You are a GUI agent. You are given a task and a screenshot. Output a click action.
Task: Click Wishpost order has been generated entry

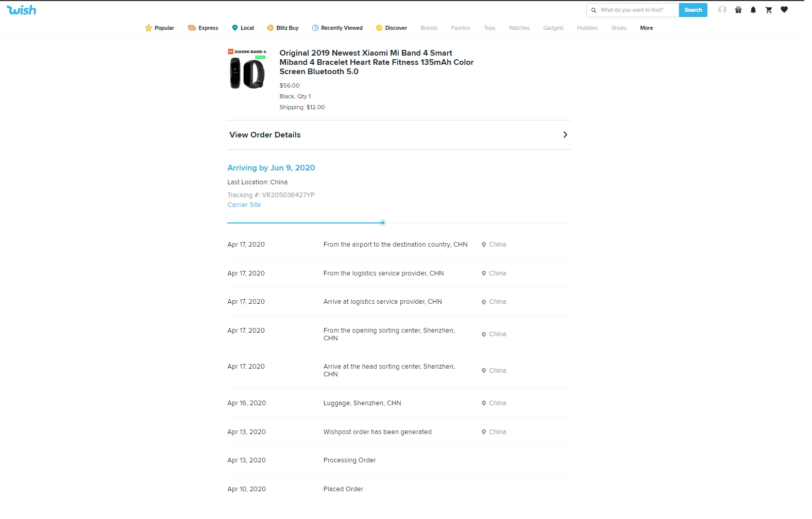tap(378, 432)
